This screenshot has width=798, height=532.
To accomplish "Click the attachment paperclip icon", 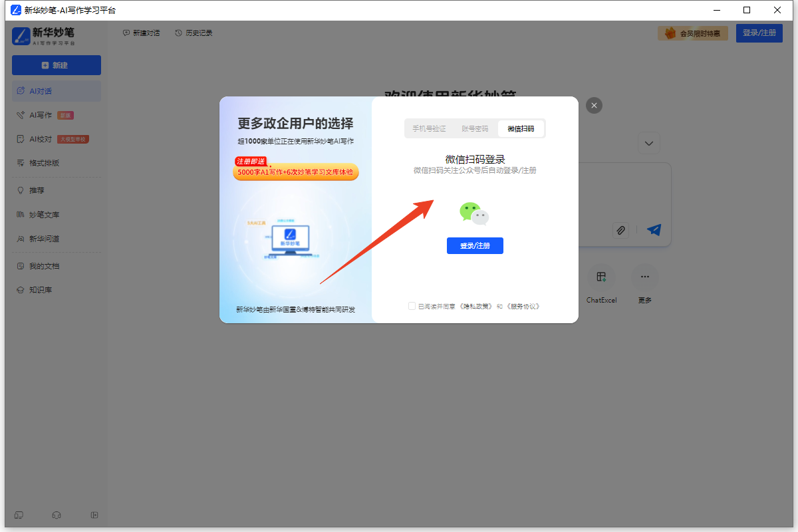I will click(620, 230).
